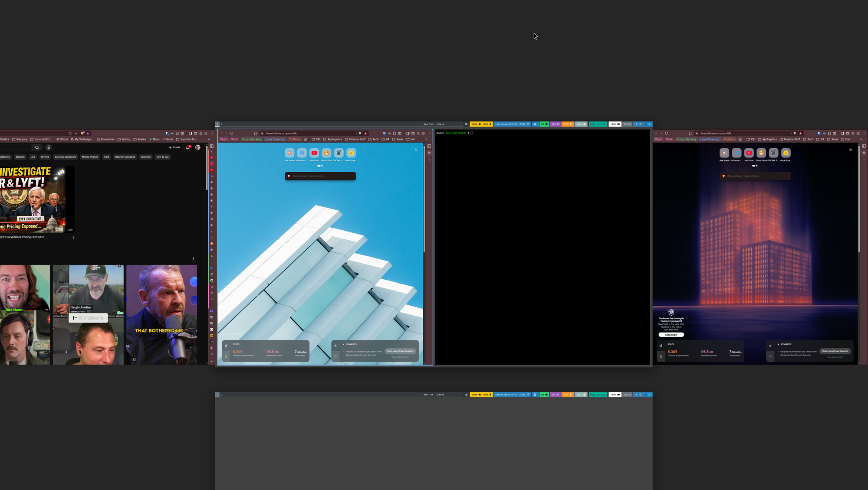Expand the overflow bookmarks chevron
Image resolution: width=868 pixels, height=490 pixels.
426,139
